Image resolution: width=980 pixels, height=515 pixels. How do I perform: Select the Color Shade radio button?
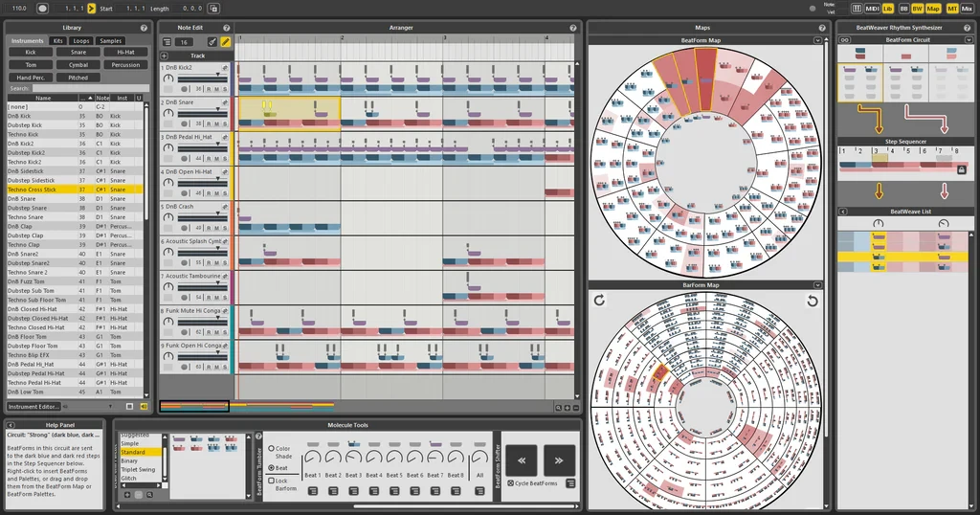(x=271, y=448)
